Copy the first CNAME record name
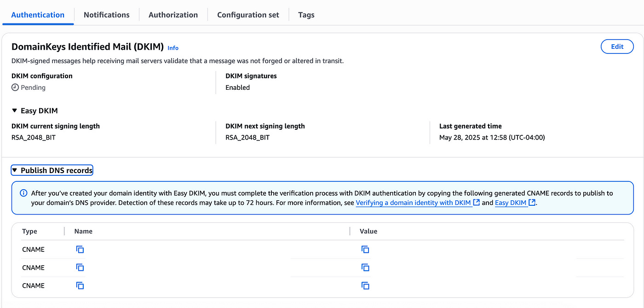 pos(80,250)
